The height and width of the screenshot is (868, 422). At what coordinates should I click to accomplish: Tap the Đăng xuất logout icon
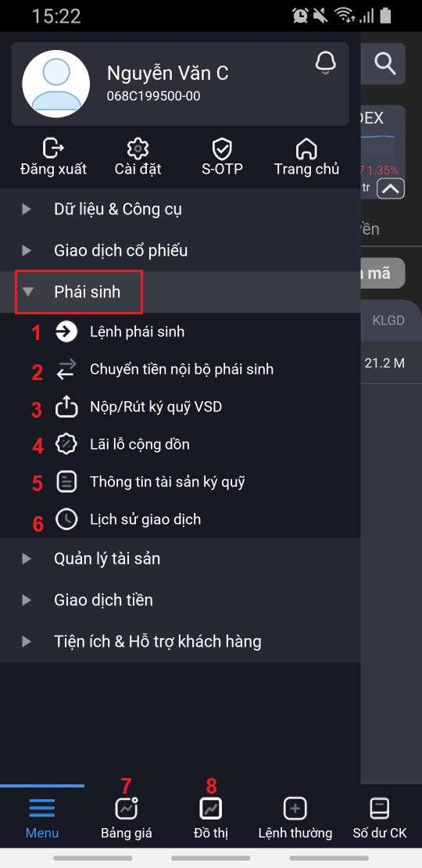(x=54, y=149)
